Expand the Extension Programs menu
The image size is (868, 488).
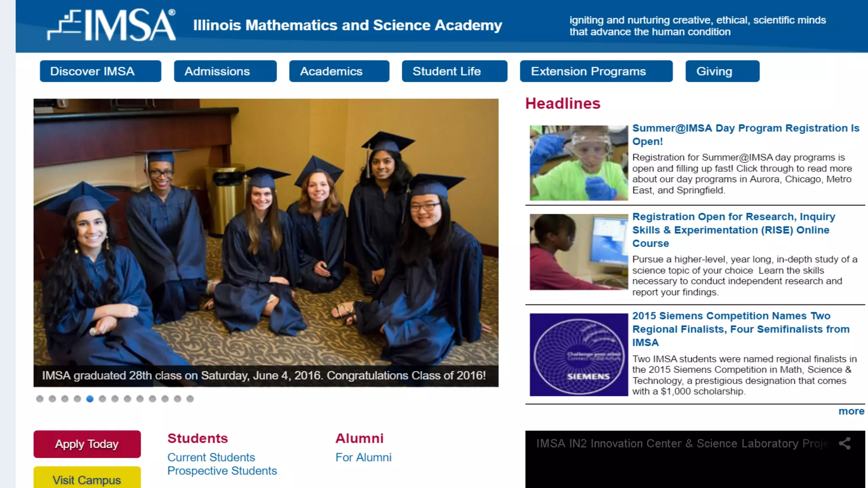coord(596,71)
